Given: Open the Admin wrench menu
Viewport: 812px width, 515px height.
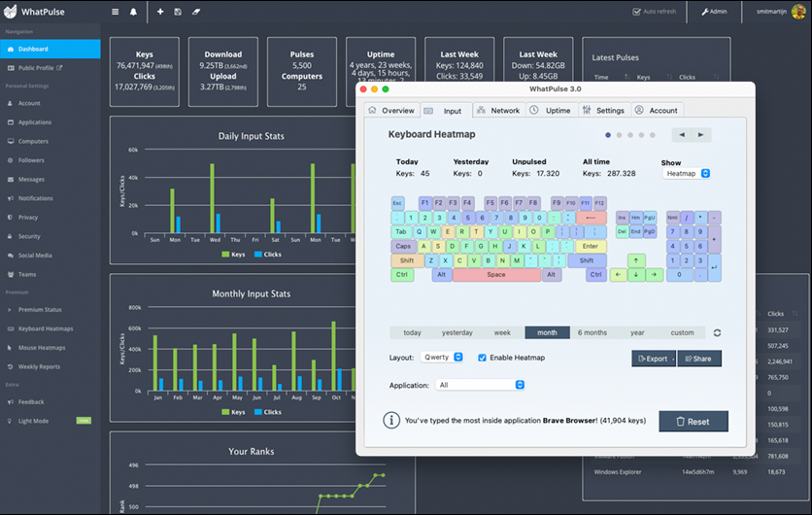Looking at the screenshot, I should pos(714,12).
